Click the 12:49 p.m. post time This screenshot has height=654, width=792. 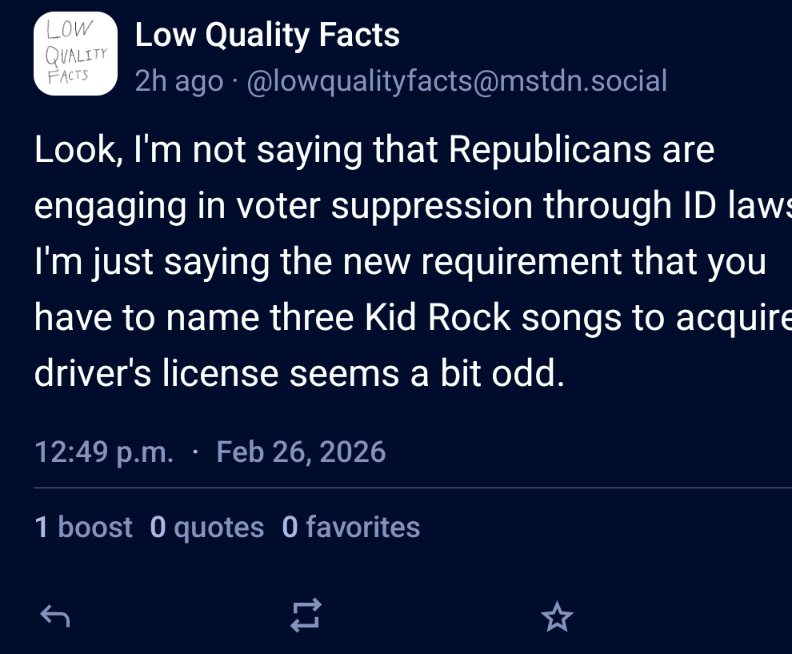tap(103, 452)
